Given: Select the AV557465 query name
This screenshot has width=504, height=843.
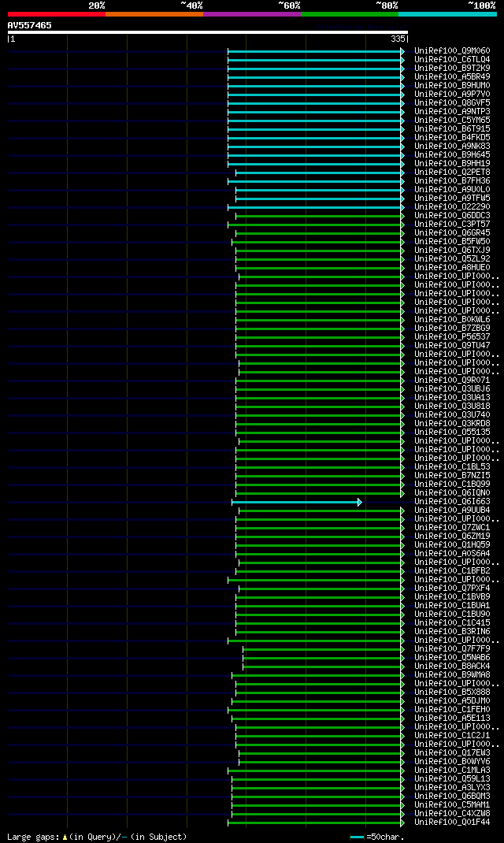Looking at the screenshot, I should [x=30, y=25].
